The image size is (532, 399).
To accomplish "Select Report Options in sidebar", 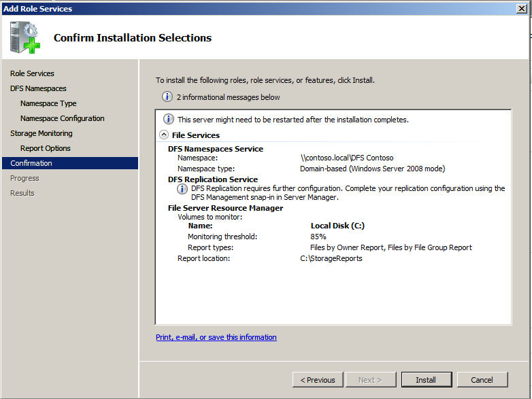I will 45,148.
